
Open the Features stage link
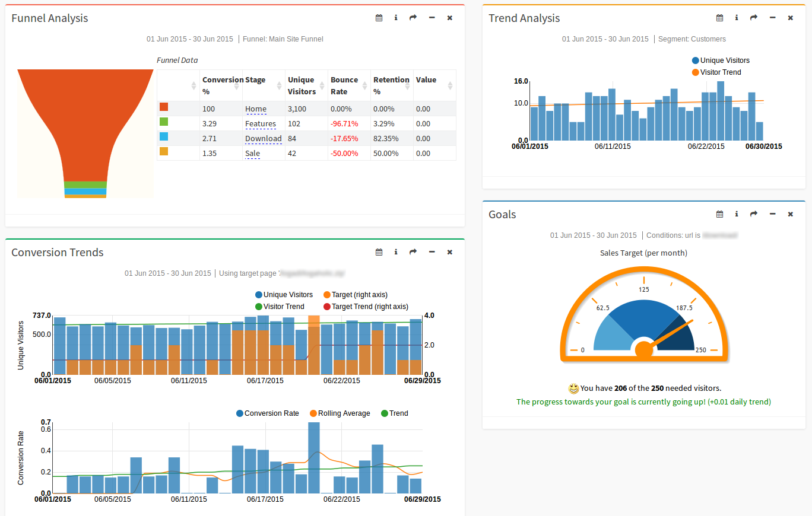coord(260,124)
